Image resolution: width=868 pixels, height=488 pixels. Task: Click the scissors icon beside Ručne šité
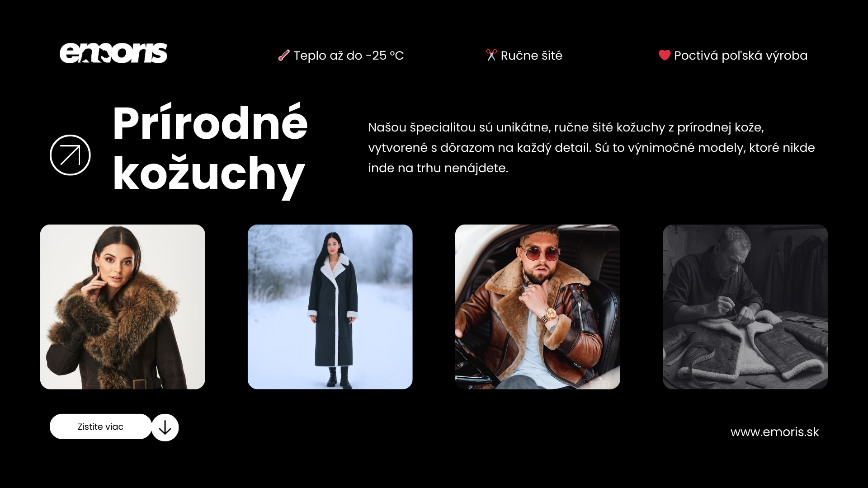coord(491,55)
